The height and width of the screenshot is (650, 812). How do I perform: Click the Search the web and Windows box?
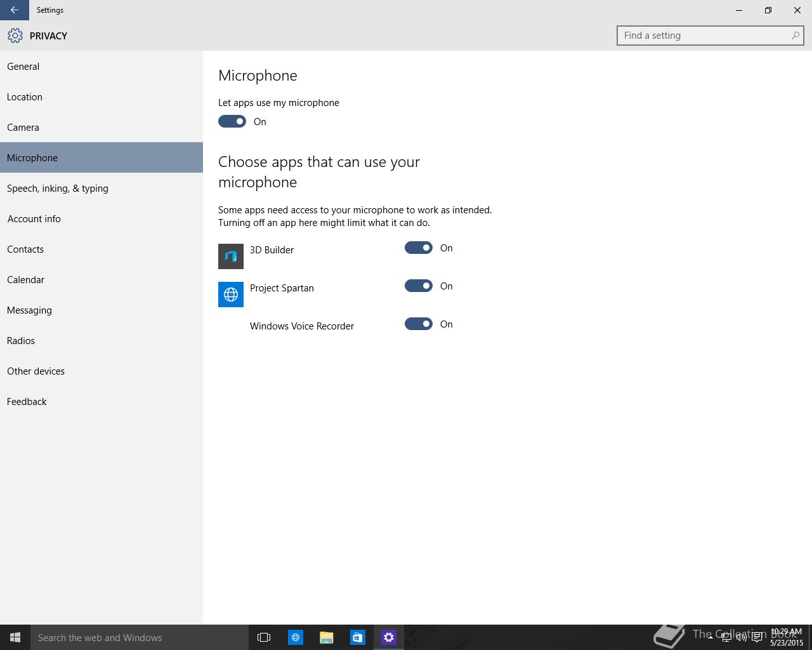point(140,637)
